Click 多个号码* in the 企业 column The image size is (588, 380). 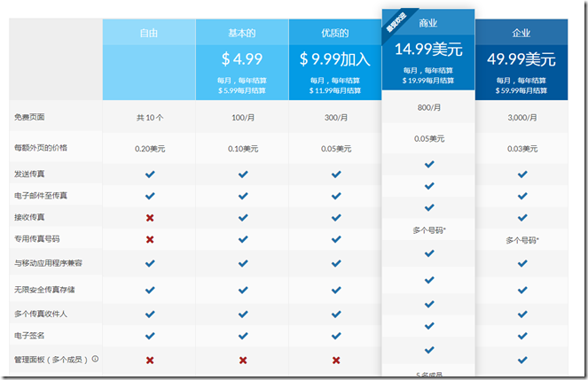pyautogui.click(x=521, y=240)
